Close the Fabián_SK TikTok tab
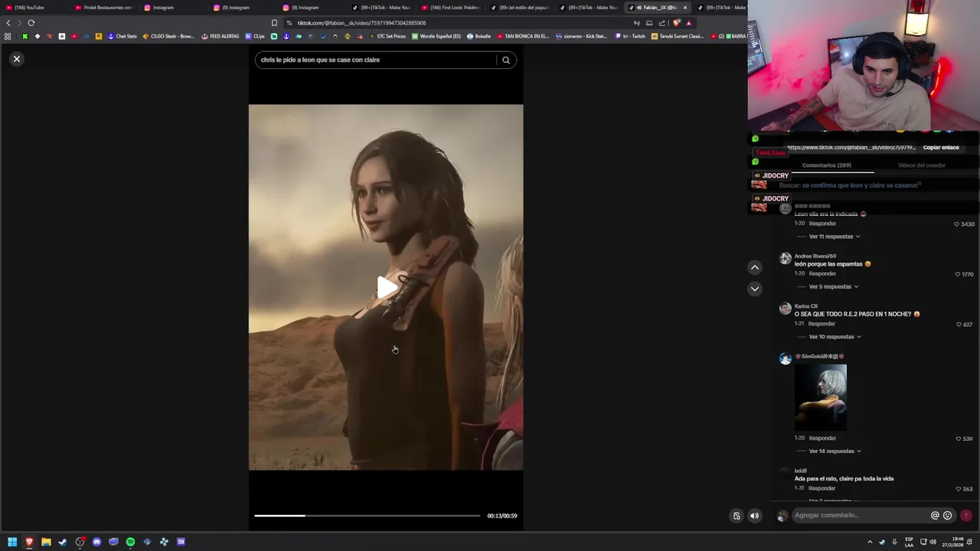 pyautogui.click(x=685, y=8)
